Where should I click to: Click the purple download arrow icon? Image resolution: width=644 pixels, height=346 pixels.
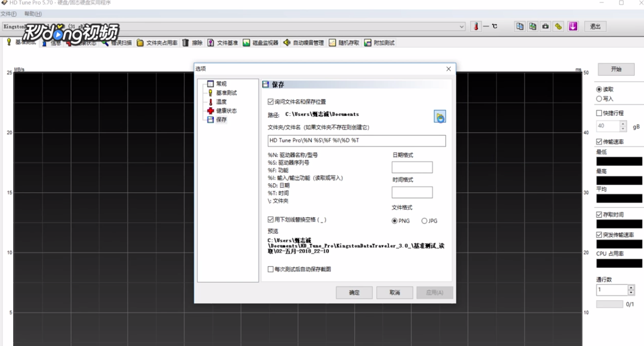click(573, 27)
